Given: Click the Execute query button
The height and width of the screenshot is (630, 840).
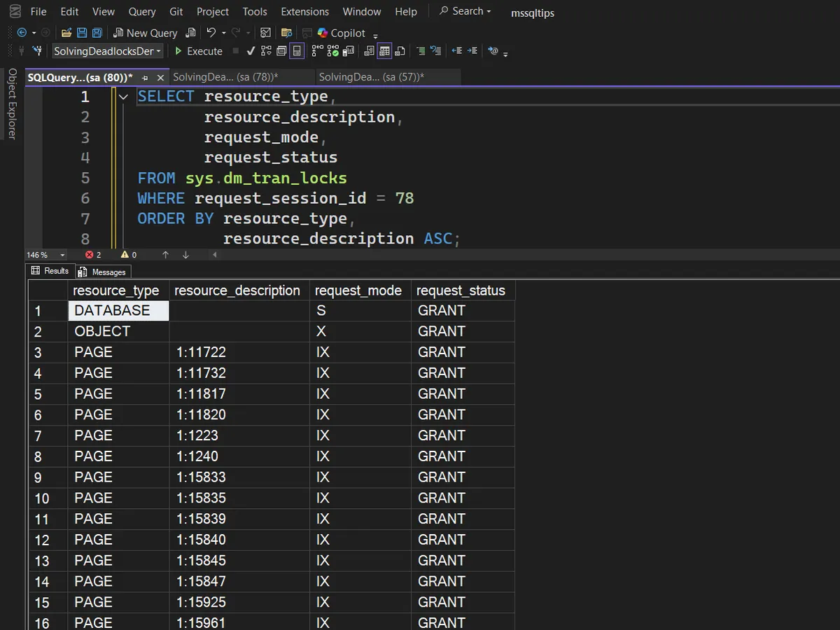Looking at the screenshot, I should point(198,51).
